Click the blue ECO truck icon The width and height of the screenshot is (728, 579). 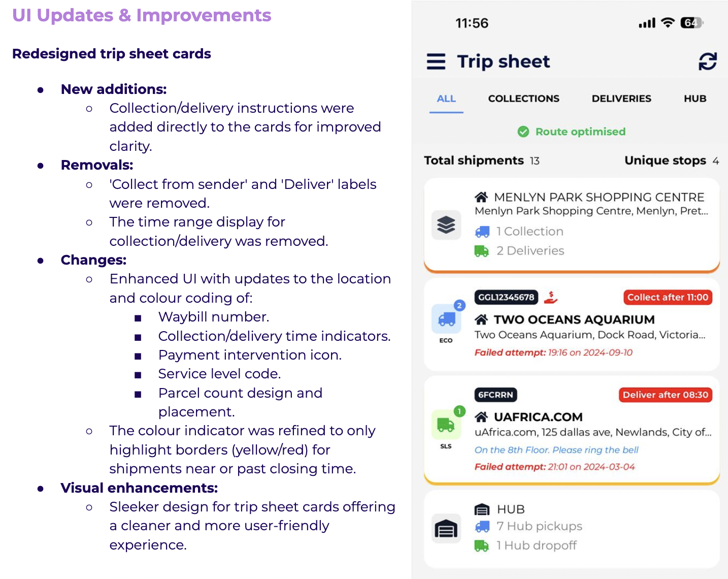click(446, 319)
